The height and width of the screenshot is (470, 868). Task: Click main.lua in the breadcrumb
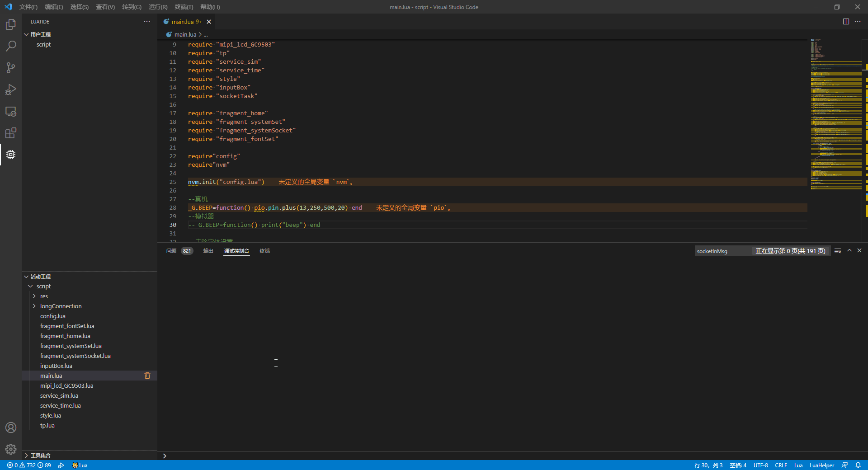tap(185, 34)
